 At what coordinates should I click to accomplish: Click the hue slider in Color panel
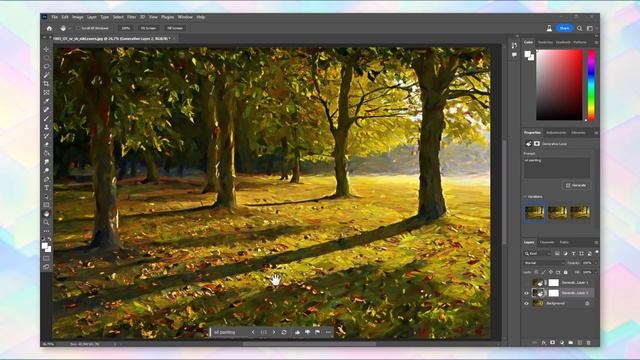[591, 85]
